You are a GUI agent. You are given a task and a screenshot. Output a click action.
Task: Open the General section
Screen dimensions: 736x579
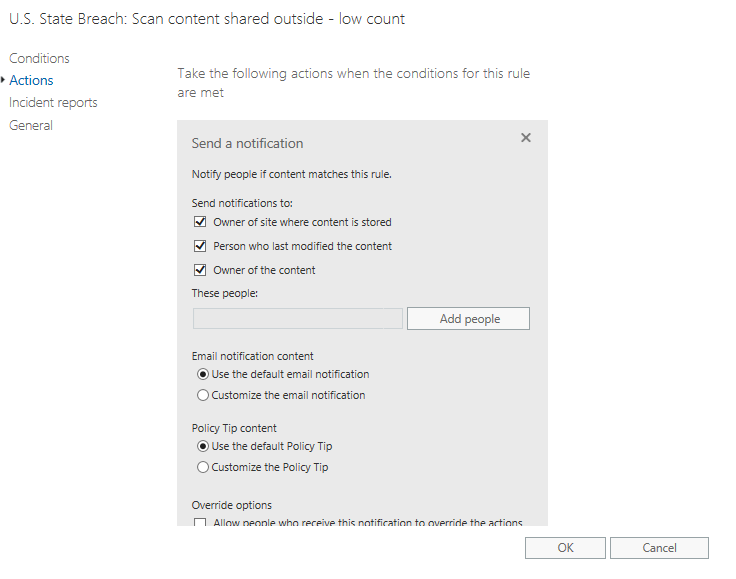tap(31, 125)
